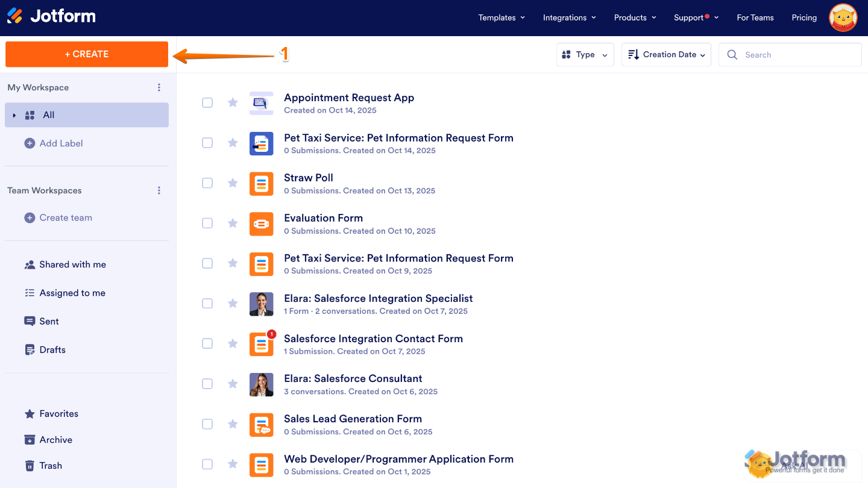The height and width of the screenshot is (488, 868).
Task: Open My Workspace options via three-dot menu
Action: [x=159, y=87]
